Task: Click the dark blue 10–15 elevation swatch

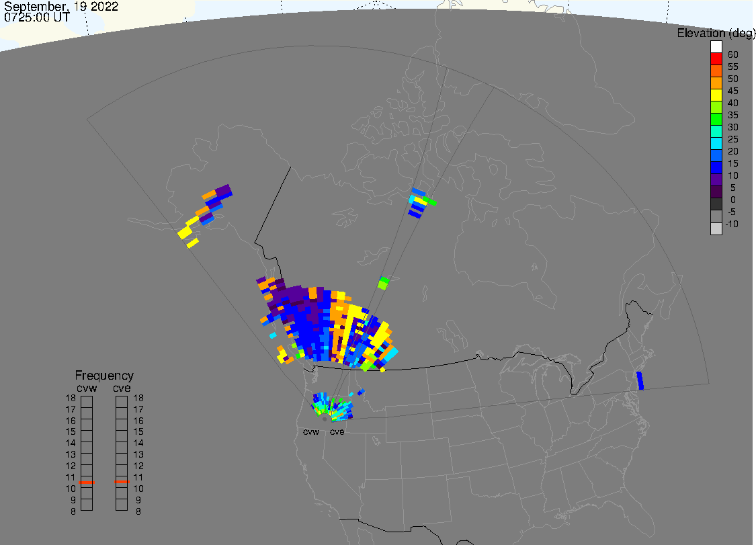Action: (x=716, y=167)
